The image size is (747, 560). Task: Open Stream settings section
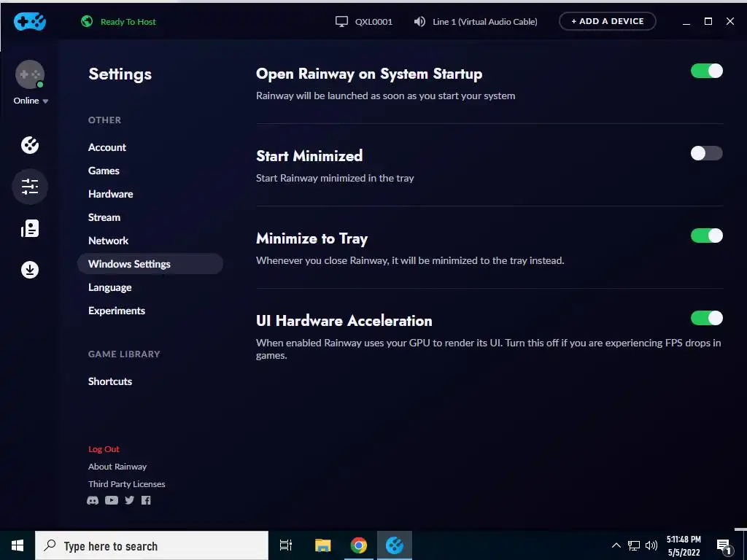pos(104,217)
